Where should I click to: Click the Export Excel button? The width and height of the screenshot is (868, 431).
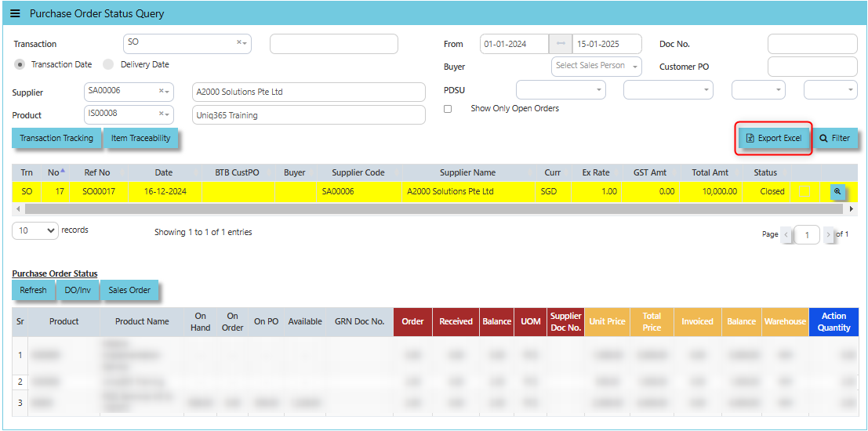click(774, 139)
